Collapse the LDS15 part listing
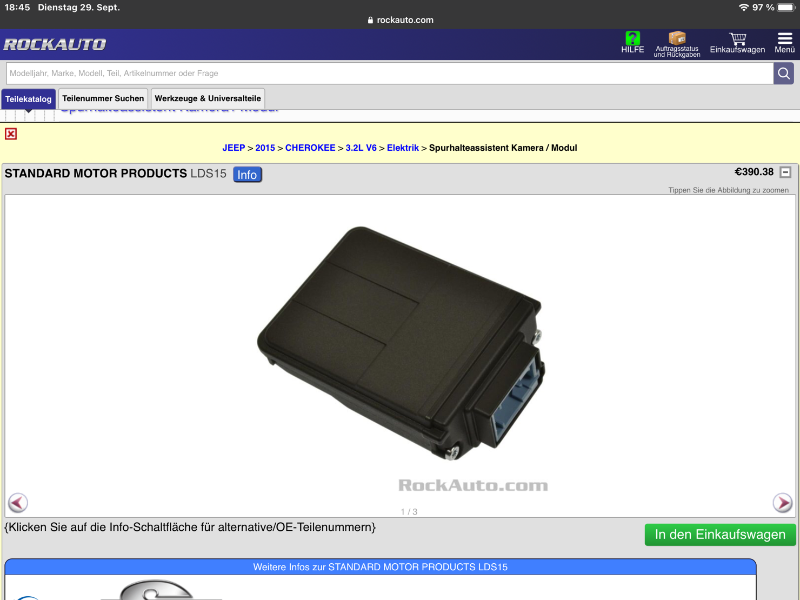Screen dimensions: 800x600 pos(785,172)
